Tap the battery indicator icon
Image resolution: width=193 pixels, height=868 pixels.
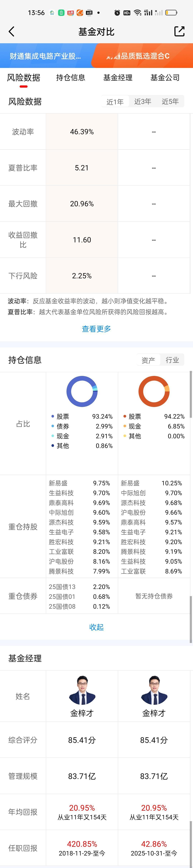click(171, 13)
